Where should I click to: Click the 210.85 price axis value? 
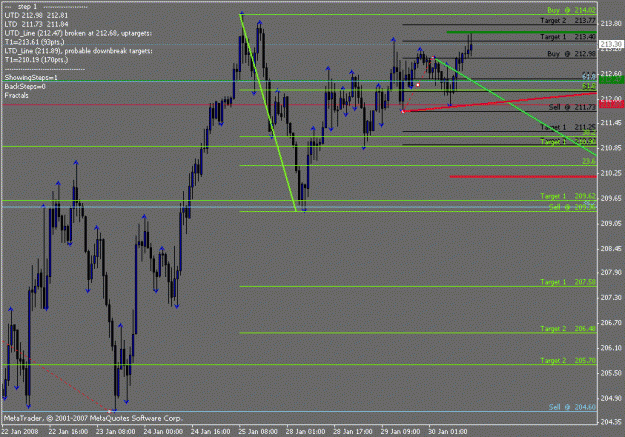pos(611,148)
